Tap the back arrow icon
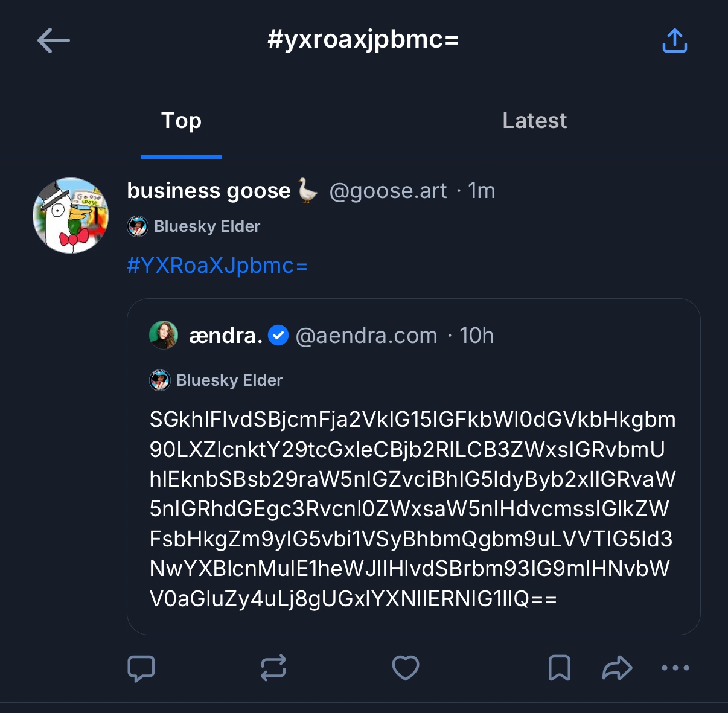 (x=54, y=41)
